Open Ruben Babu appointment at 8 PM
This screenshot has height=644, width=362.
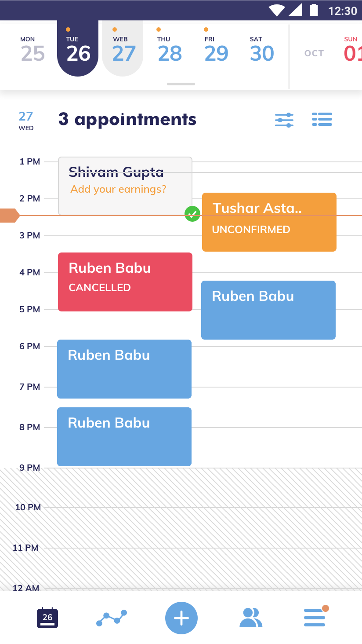[x=124, y=436]
